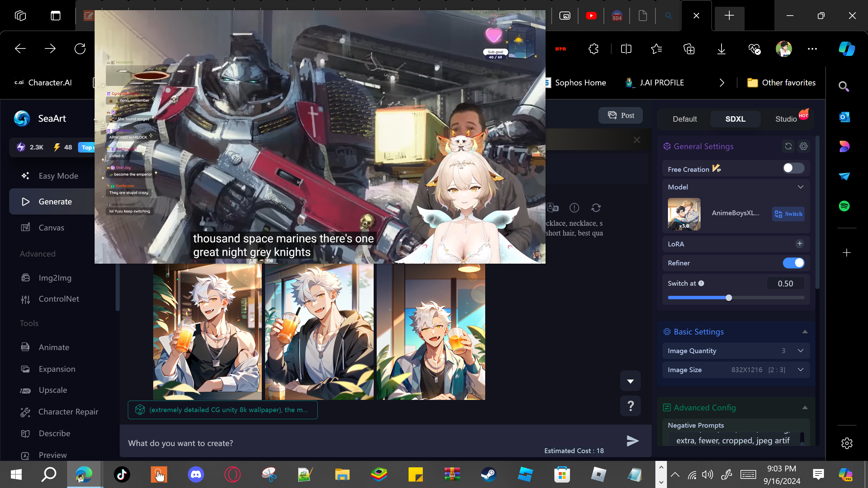The height and width of the screenshot is (488, 868).
Task: Reset General Settings with refresh icon
Action: click(x=788, y=146)
